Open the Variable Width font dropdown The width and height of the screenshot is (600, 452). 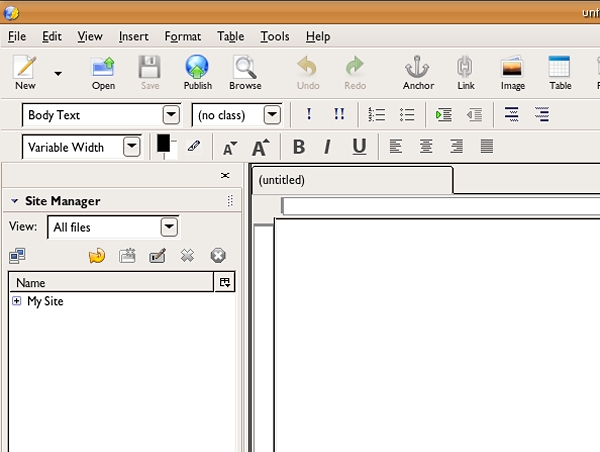click(x=131, y=147)
